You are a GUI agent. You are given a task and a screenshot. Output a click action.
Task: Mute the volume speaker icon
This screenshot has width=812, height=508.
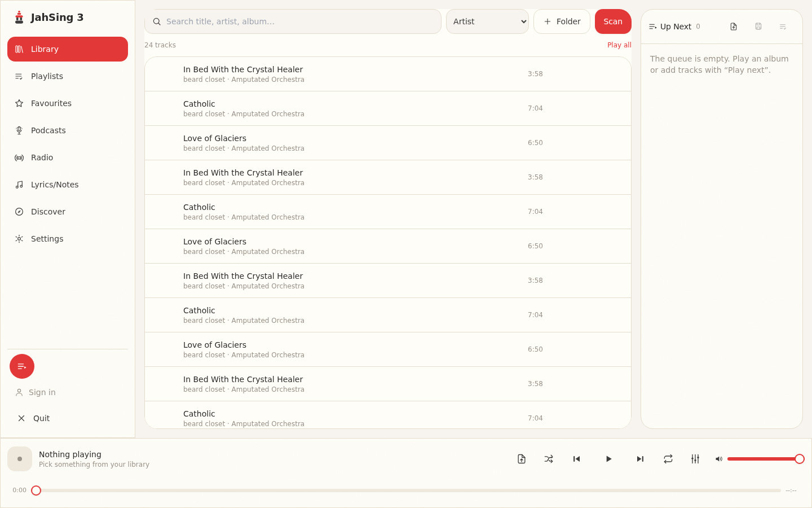click(x=719, y=459)
